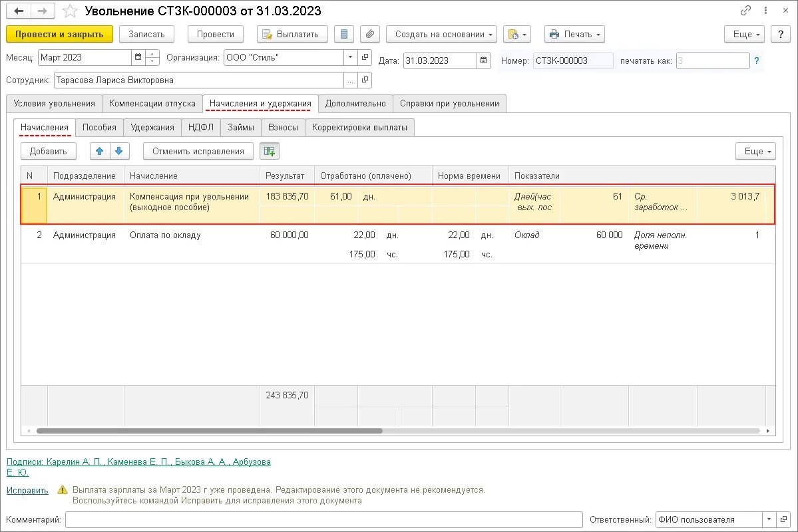798x532 pixels.
Task: Switch to Компенсации отпуска tab
Action: point(152,103)
